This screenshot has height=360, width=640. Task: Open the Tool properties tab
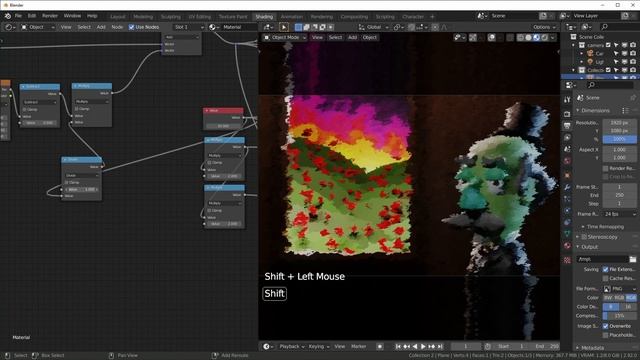coord(567,100)
